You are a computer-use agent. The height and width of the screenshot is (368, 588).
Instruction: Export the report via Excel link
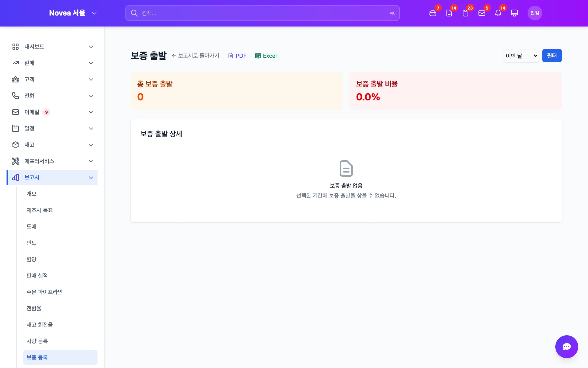pos(266,56)
